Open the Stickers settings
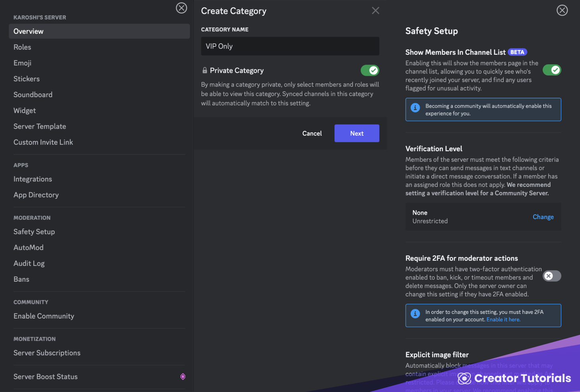This screenshot has width=580, height=392. pos(26,79)
